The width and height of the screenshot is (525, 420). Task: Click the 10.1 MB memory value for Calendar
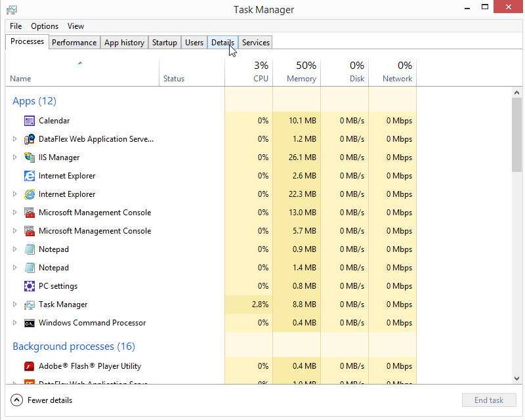(x=303, y=121)
